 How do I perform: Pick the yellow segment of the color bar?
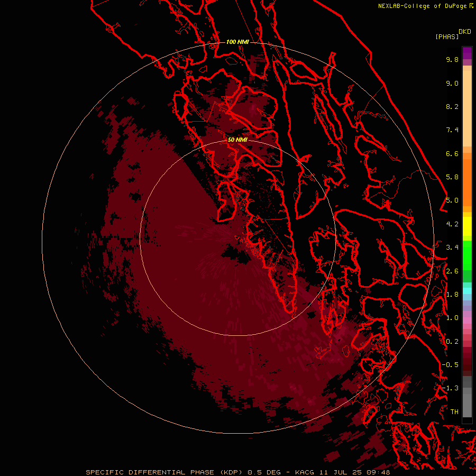[467, 226]
